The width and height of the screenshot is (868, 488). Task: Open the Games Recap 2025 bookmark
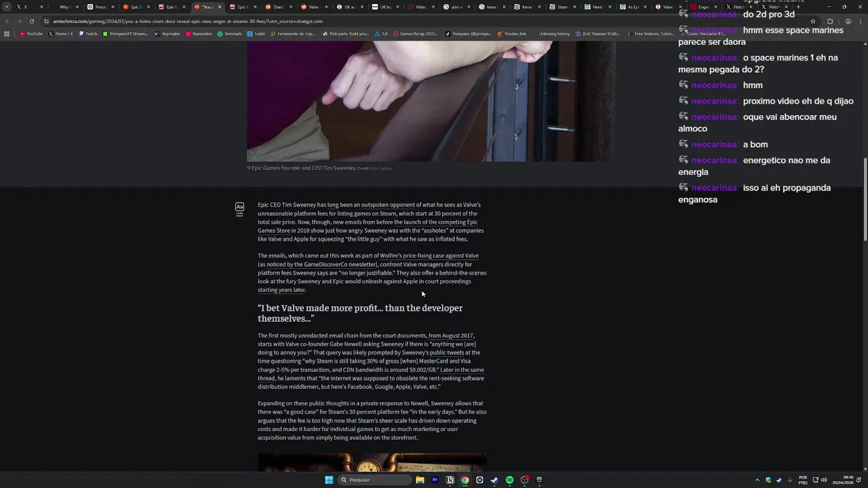415,33
